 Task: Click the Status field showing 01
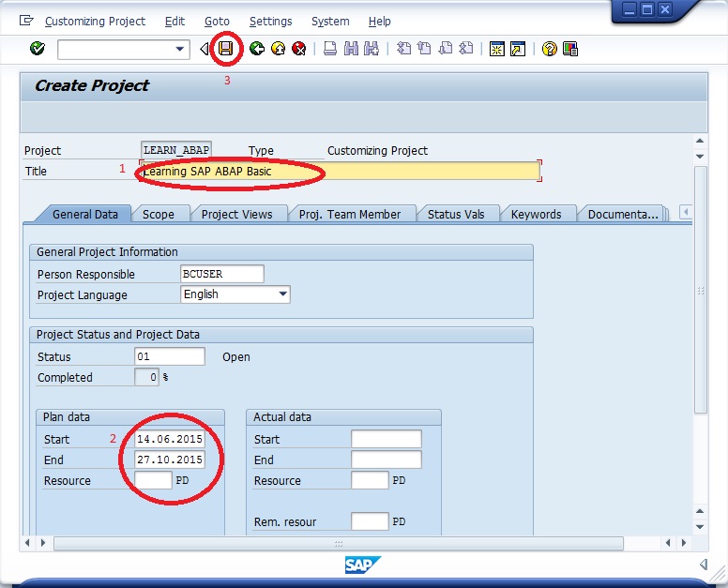[x=170, y=356]
